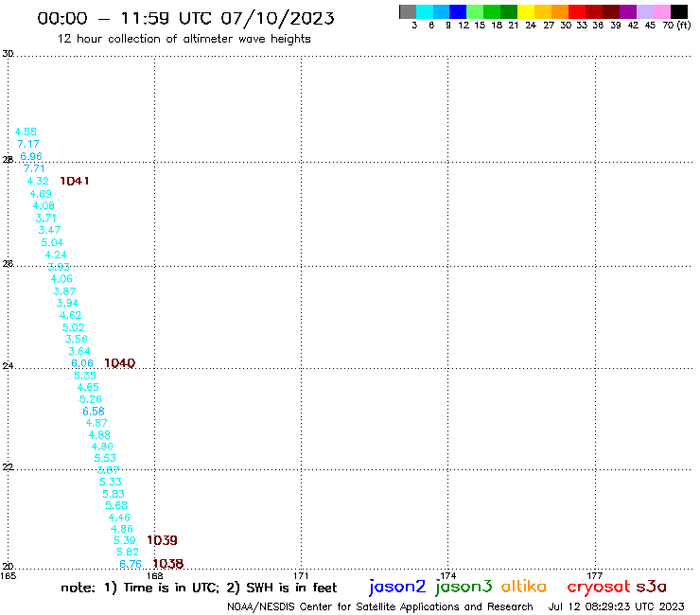
Task: Click the wave height value 4.08
Action: pos(44,205)
